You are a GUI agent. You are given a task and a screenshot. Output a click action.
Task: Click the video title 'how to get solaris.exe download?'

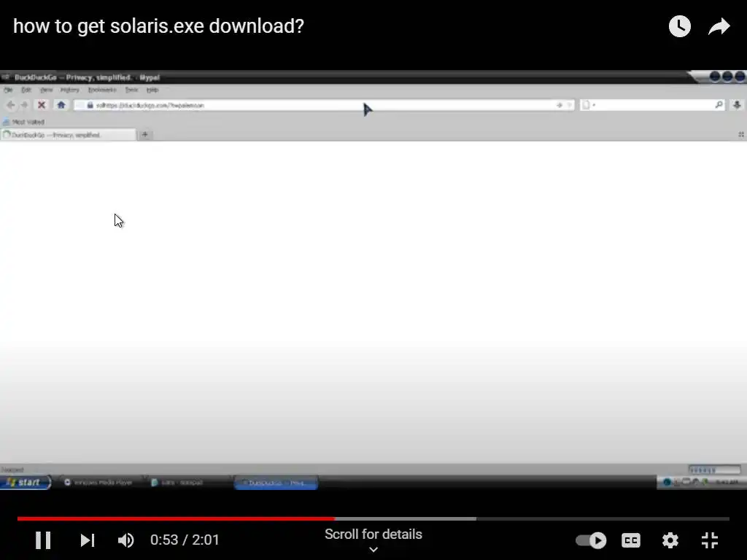coord(158,26)
